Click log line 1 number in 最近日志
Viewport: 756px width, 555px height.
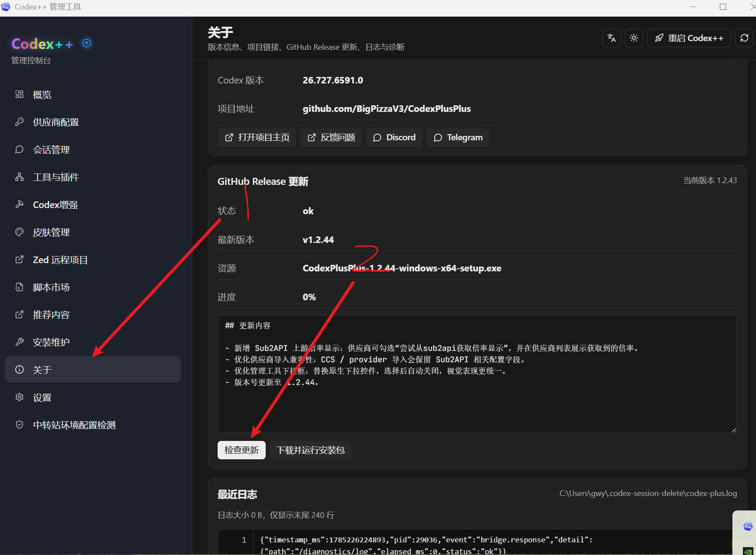point(244,540)
